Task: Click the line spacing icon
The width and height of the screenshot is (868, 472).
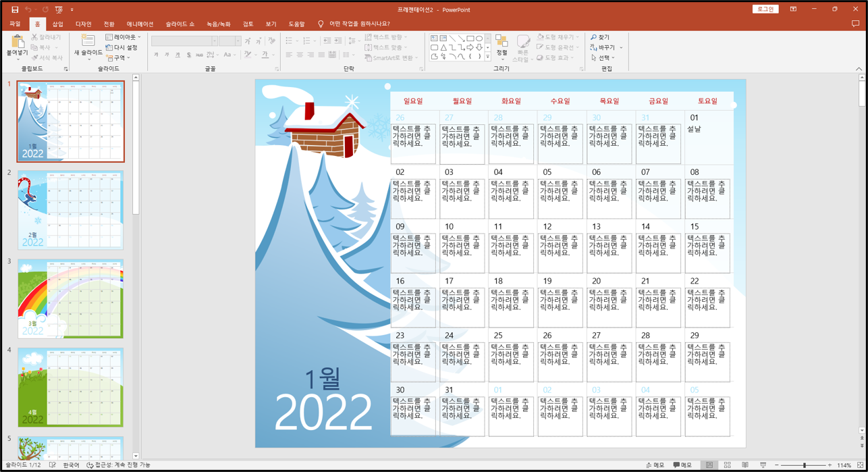Action: 353,41
